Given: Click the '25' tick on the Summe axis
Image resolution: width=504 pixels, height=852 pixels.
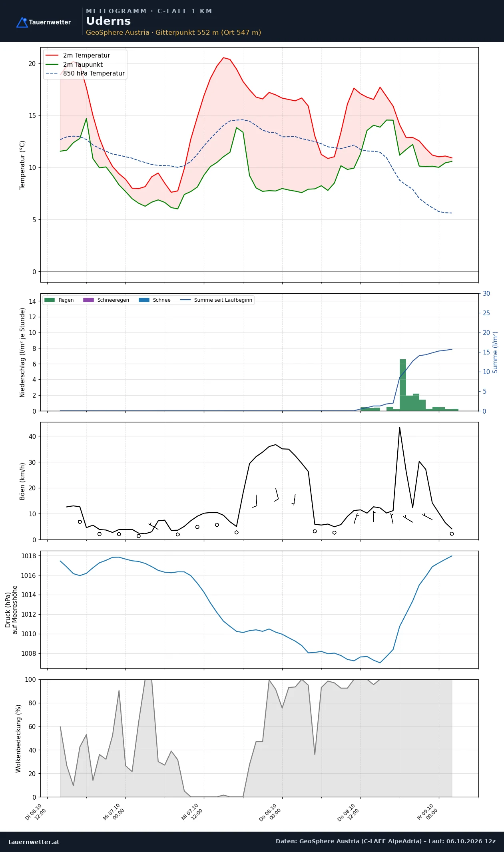Looking at the screenshot, I should (486, 313).
